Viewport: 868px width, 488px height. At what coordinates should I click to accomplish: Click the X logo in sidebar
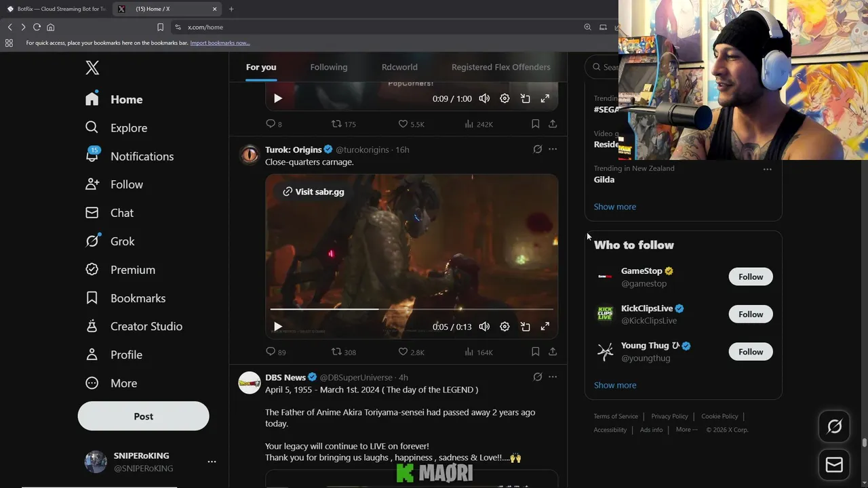point(92,67)
